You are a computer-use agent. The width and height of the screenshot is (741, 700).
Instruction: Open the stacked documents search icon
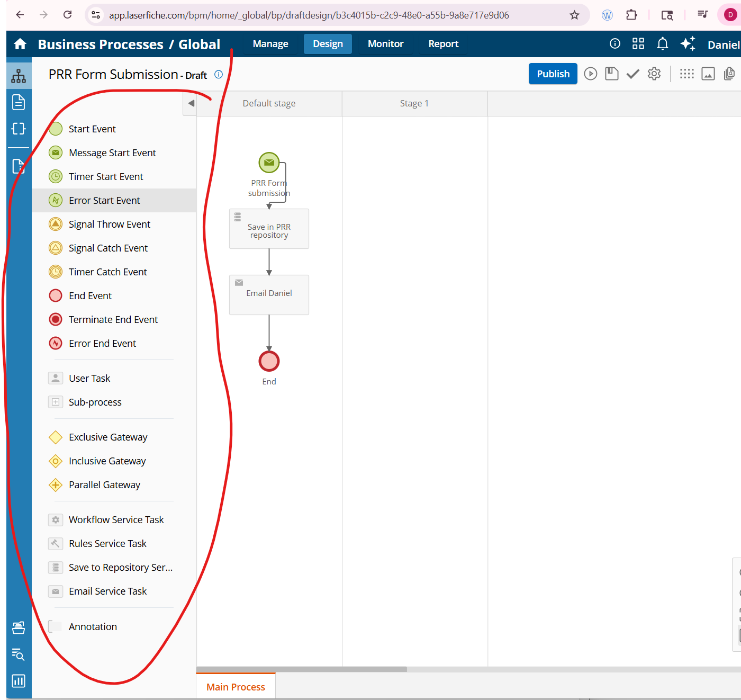coord(729,74)
